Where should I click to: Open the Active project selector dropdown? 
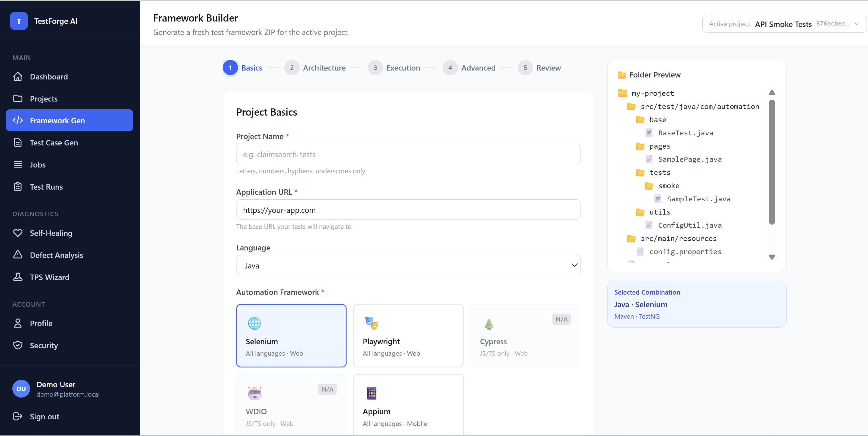tap(784, 24)
